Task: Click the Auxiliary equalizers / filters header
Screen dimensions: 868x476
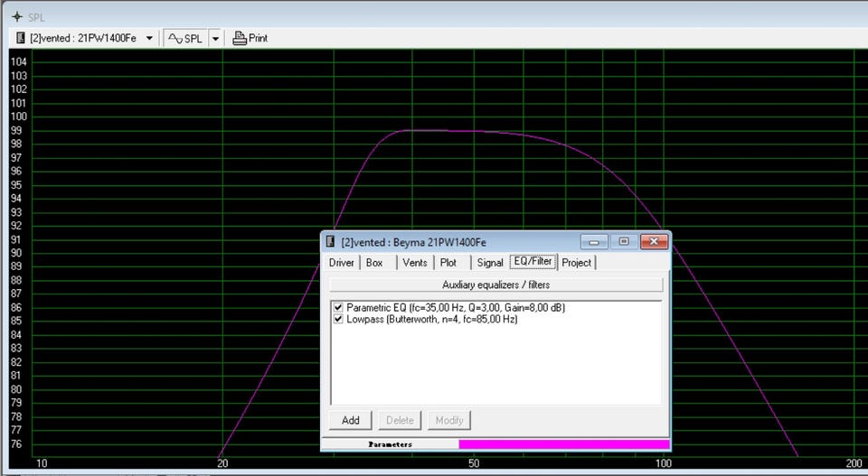Action: coord(495,285)
